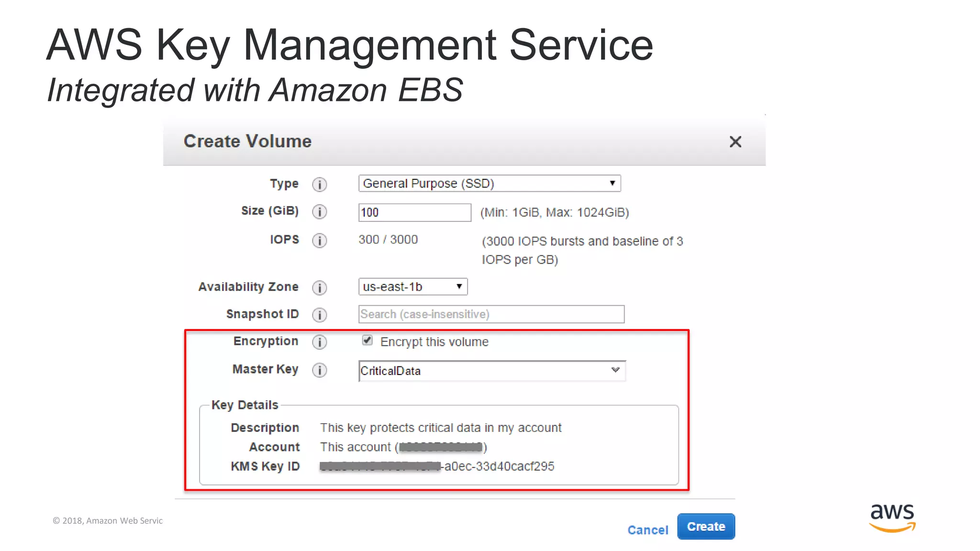Click the 300 / 3000 IOPS value
980x551 pixels.
388,240
